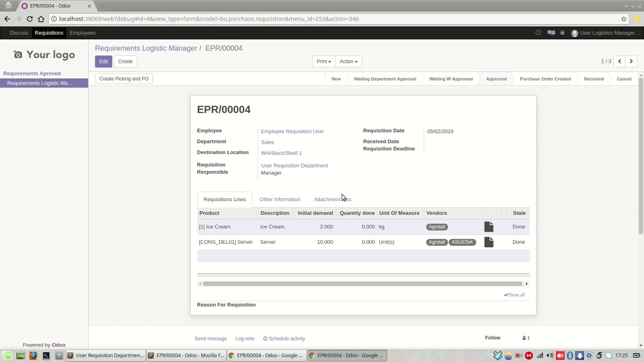Open the MEGA tray icon

(x=529, y=355)
